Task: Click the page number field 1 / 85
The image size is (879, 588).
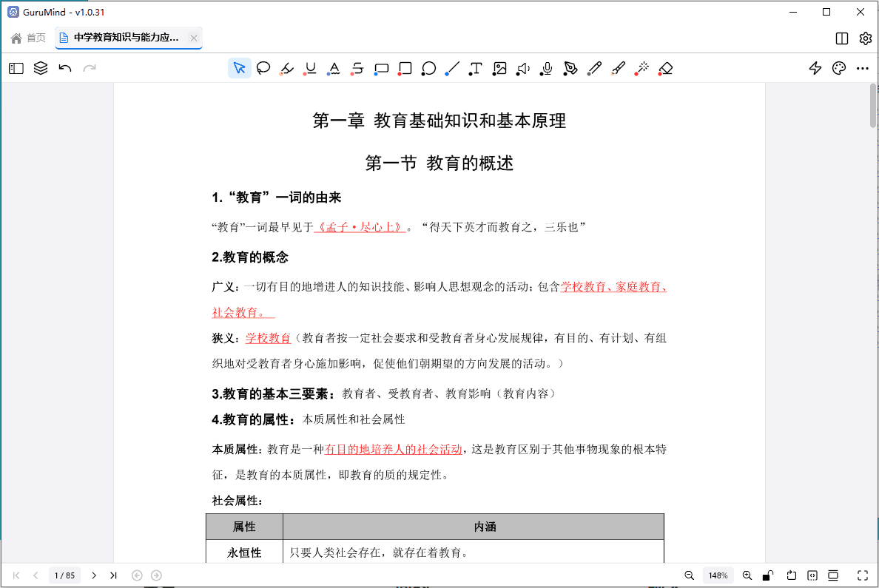Action: coord(65,575)
